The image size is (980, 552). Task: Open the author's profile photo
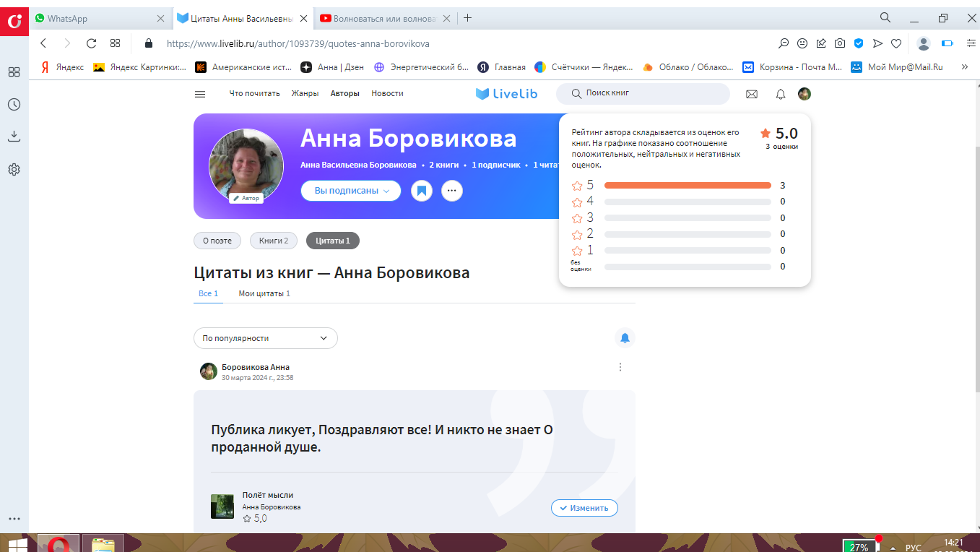(246, 166)
